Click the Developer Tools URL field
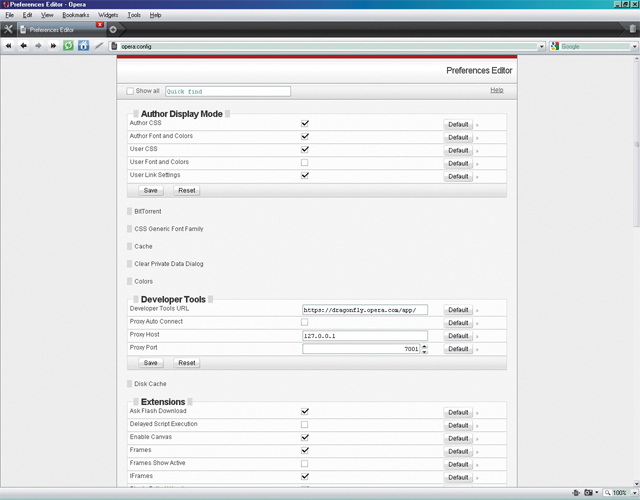This screenshot has width=640, height=500. pyautogui.click(x=365, y=310)
